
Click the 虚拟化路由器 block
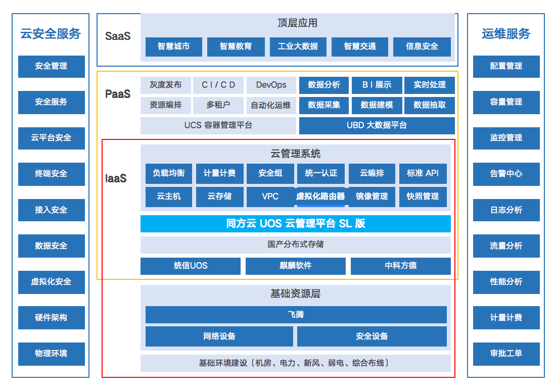click(x=321, y=197)
